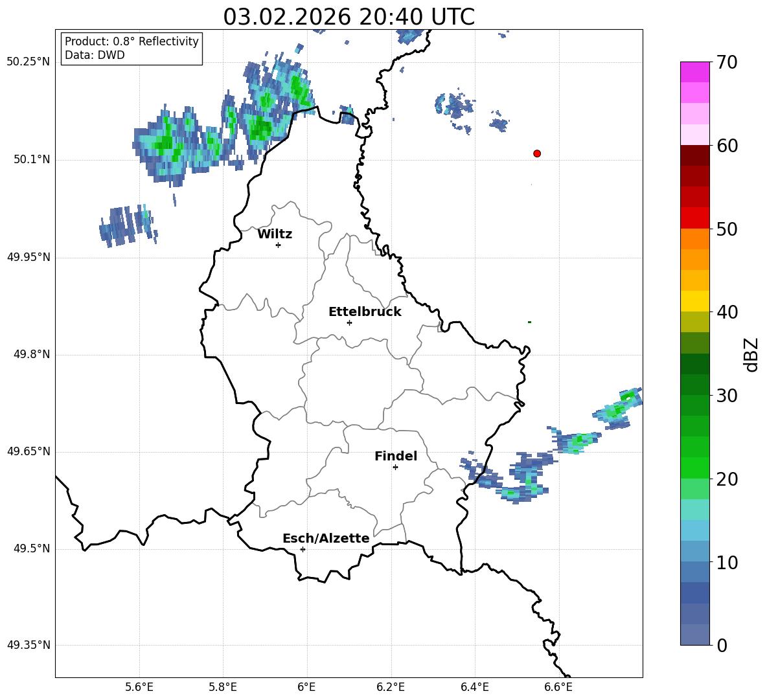Click the colorbar tick label 20
The width and height of the screenshot is (767, 700).
pyautogui.click(x=727, y=479)
